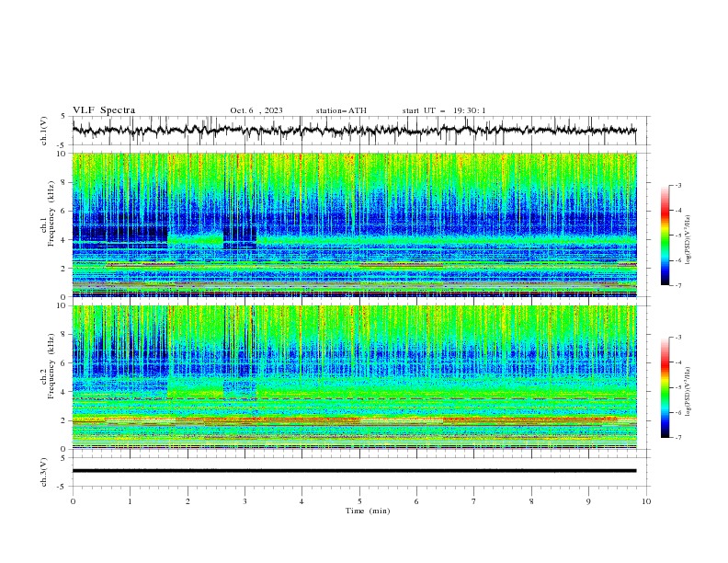Click the time axis tick label '7'
This screenshot has width=728, height=563.
(x=474, y=501)
